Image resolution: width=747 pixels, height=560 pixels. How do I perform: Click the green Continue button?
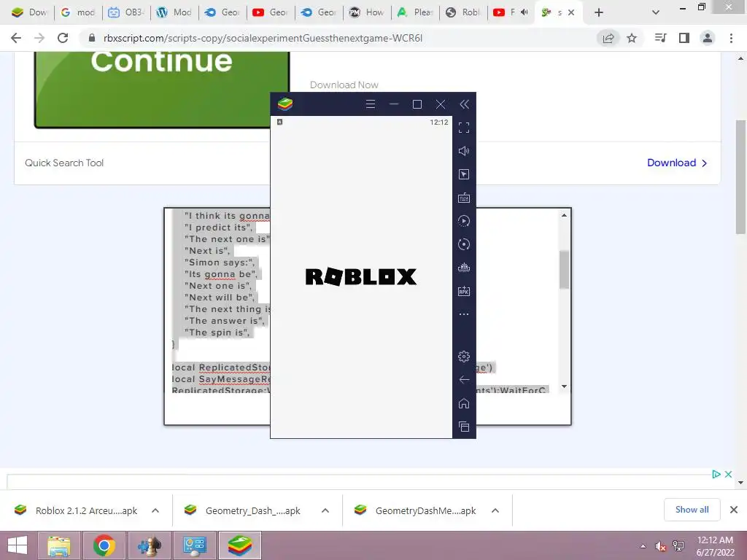(162, 90)
